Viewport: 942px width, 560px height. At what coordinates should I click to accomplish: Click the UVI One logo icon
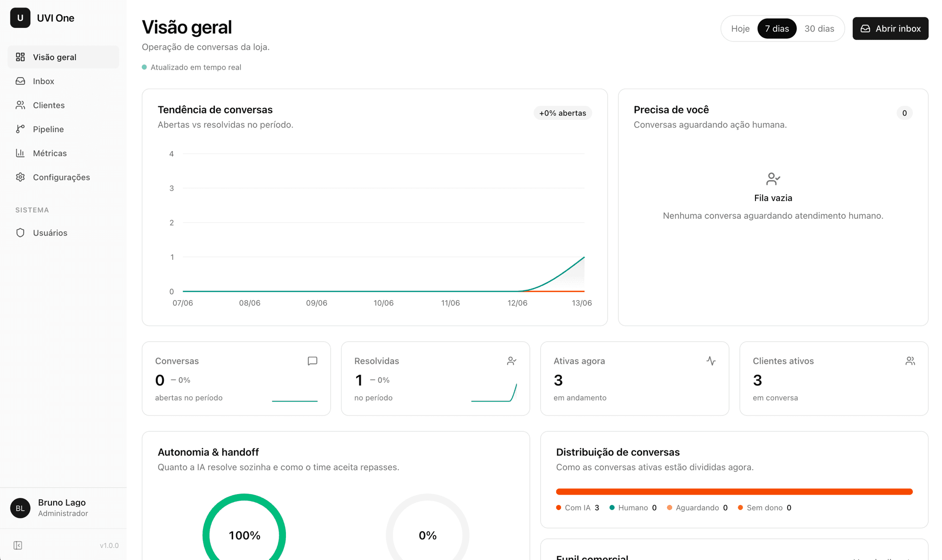(x=20, y=18)
